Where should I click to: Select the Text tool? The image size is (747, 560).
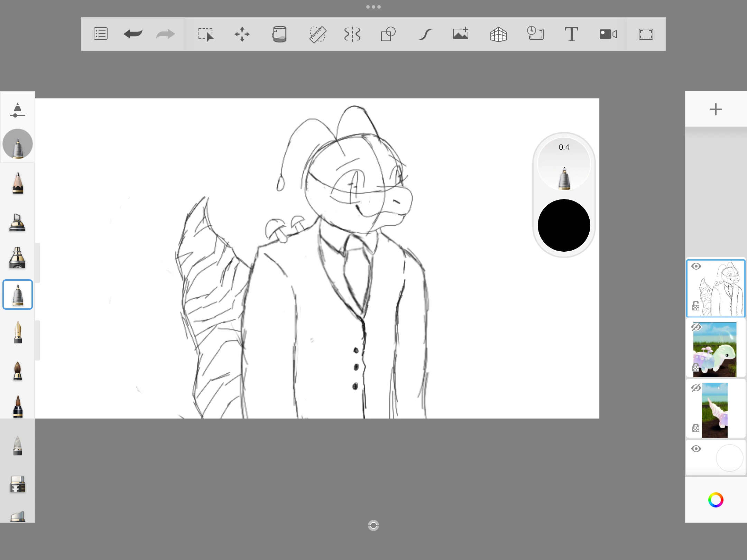(x=571, y=34)
